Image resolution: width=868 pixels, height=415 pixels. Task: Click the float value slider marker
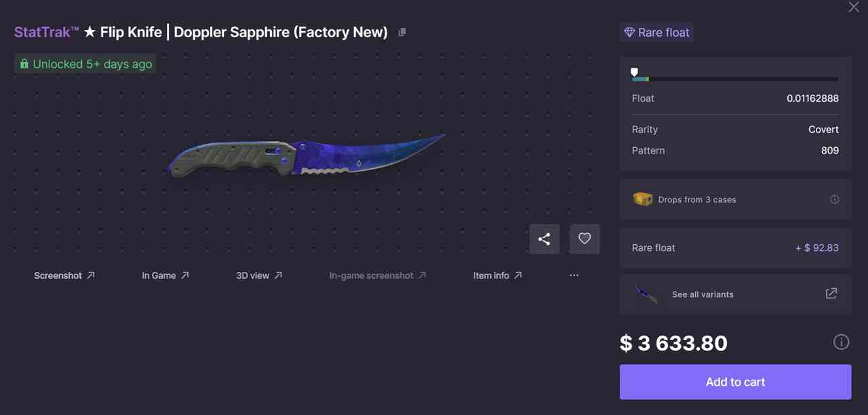pos(634,71)
